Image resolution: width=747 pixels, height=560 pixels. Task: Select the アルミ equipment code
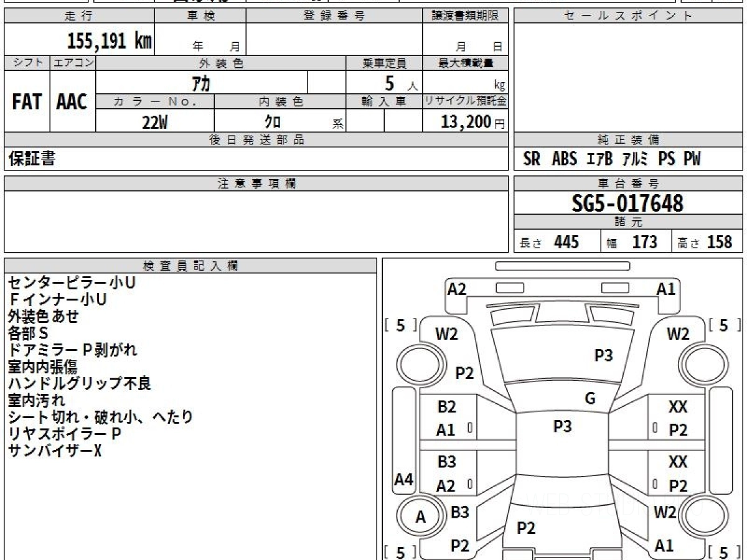pyautogui.click(x=636, y=159)
